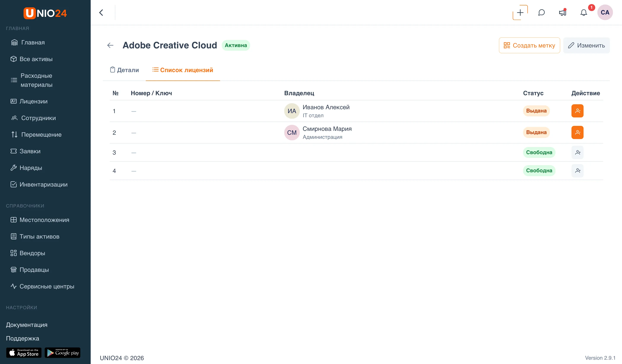The width and height of the screenshot is (622, 364).
Task: Click the App Store download badge
Action: click(24, 353)
